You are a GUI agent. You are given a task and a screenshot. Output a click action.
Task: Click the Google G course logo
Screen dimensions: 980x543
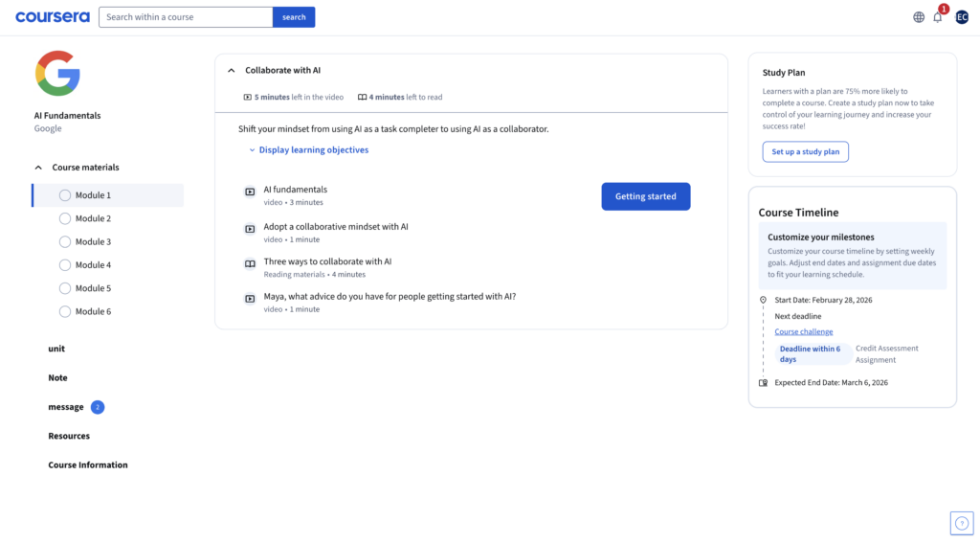[x=57, y=73]
